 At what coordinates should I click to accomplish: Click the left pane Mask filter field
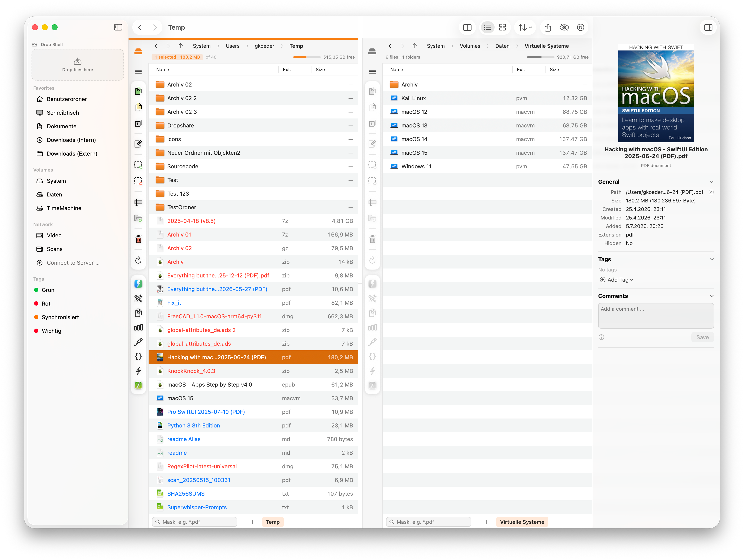[x=194, y=522]
